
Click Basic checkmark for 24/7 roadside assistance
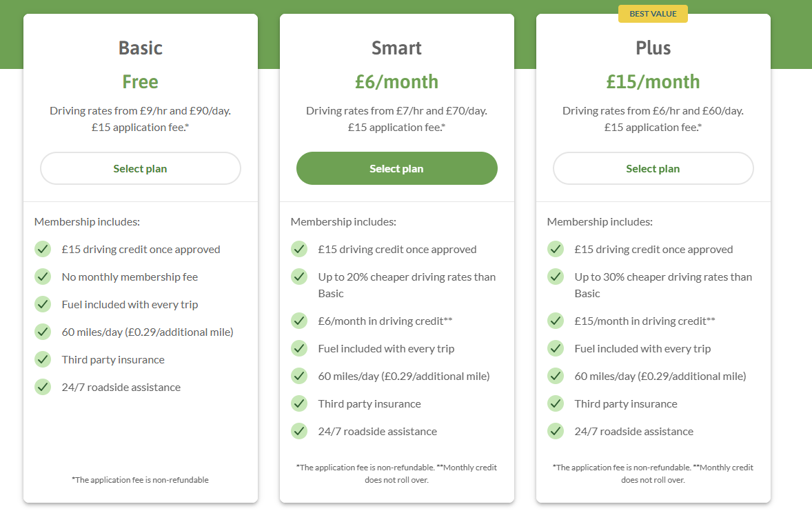tap(43, 387)
